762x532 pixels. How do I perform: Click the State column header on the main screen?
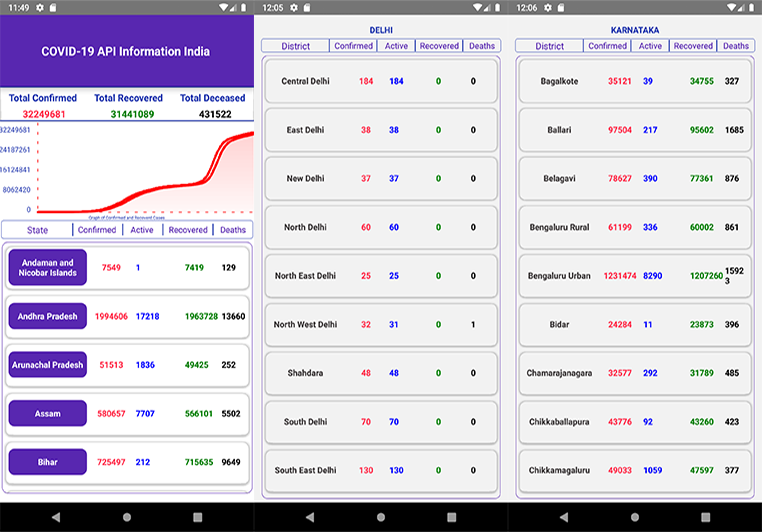[37, 229]
